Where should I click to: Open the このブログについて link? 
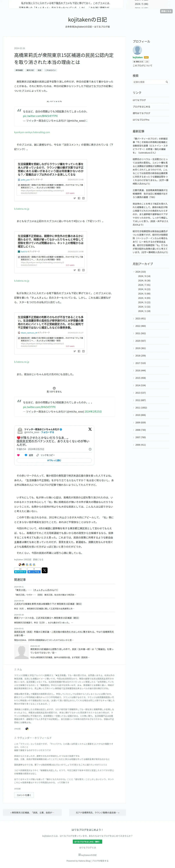click(x=142, y=66)
